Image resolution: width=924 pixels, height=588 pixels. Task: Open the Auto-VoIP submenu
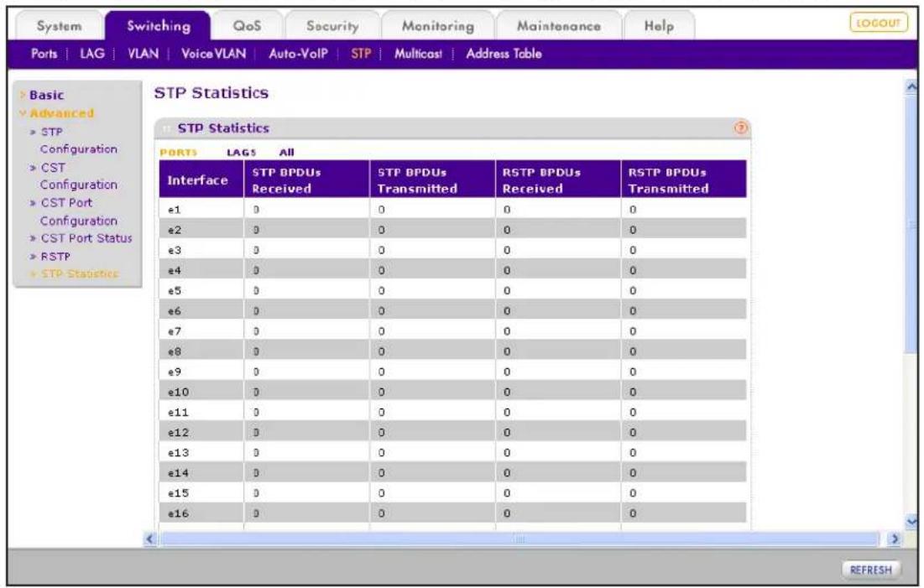(298, 54)
